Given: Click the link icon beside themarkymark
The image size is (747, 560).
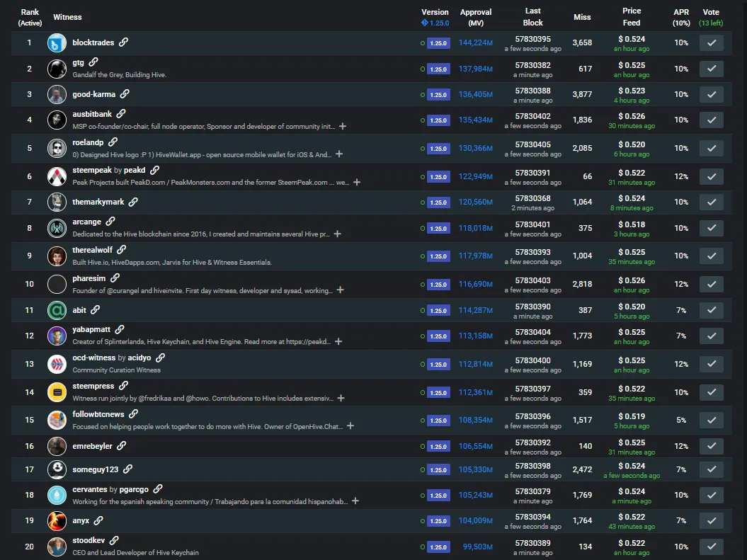Looking at the screenshot, I should (x=133, y=202).
